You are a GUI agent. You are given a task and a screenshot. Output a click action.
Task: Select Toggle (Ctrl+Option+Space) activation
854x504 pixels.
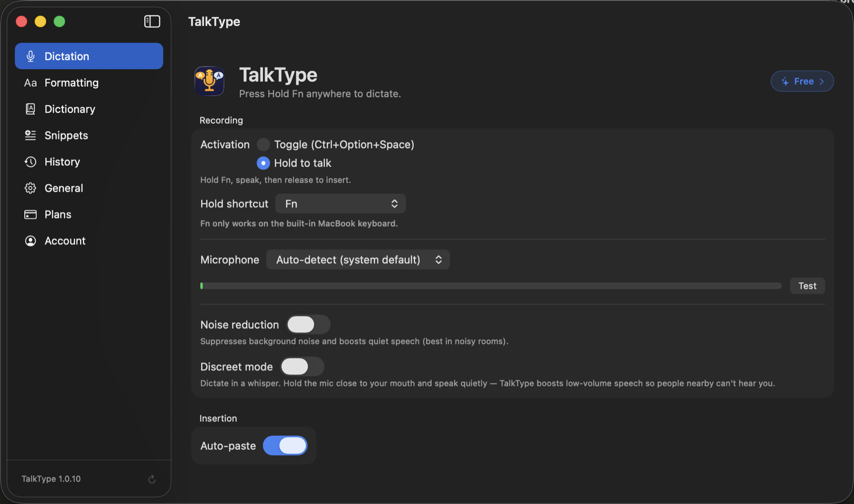coord(263,145)
